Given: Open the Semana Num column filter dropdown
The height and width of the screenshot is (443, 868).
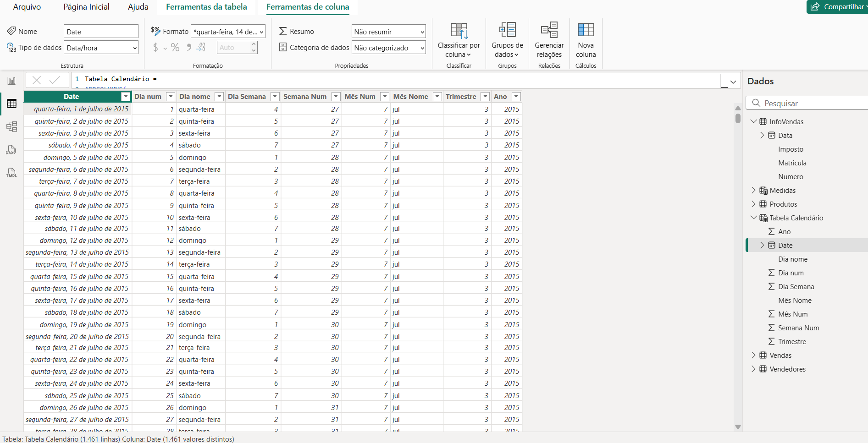Looking at the screenshot, I should tap(336, 97).
